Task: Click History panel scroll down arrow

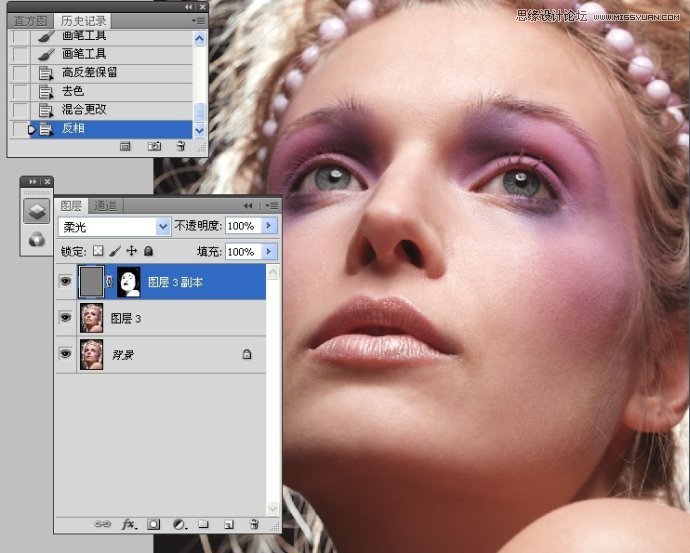Action: tap(199, 130)
